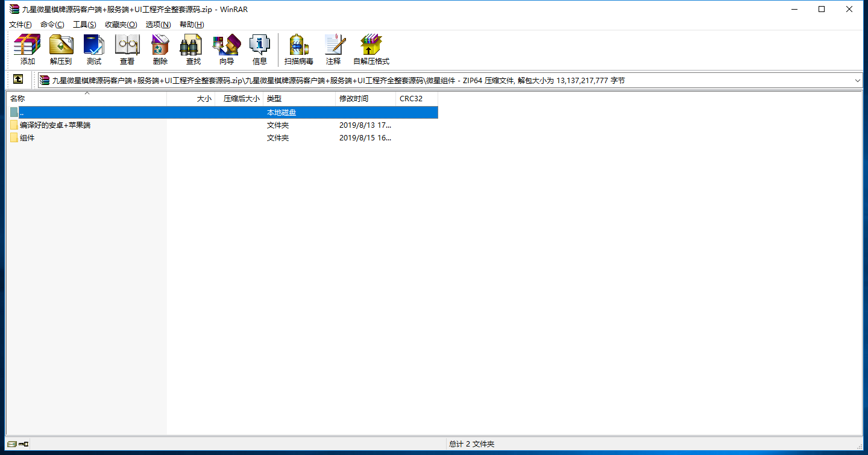868x455 pixels.
Task: Click the Add (添加) toolbar icon
Action: click(27, 49)
